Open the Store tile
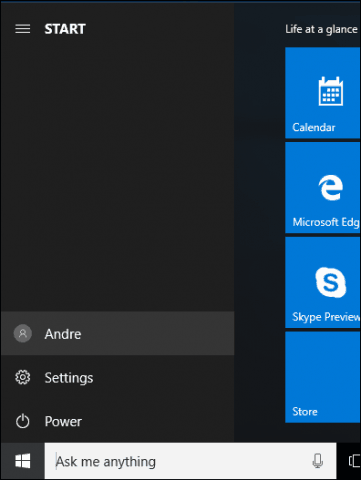This screenshot has width=361, height=480. tap(323, 377)
